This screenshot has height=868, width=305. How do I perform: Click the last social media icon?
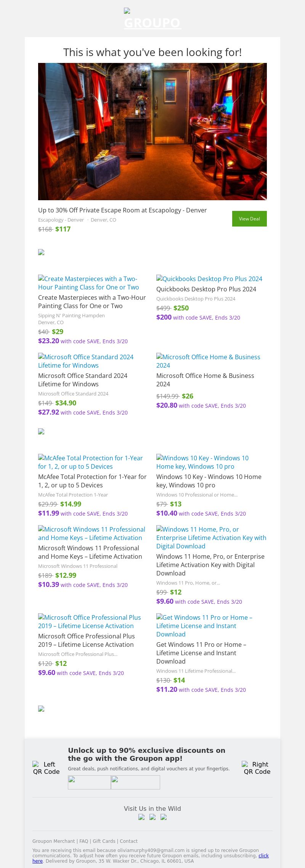164,817
